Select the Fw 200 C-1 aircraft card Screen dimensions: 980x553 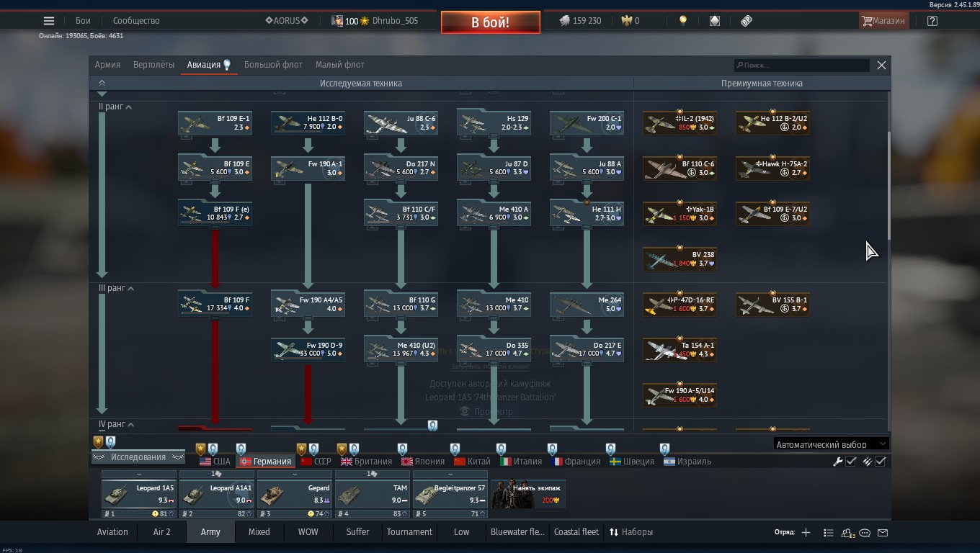pos(587,123)
